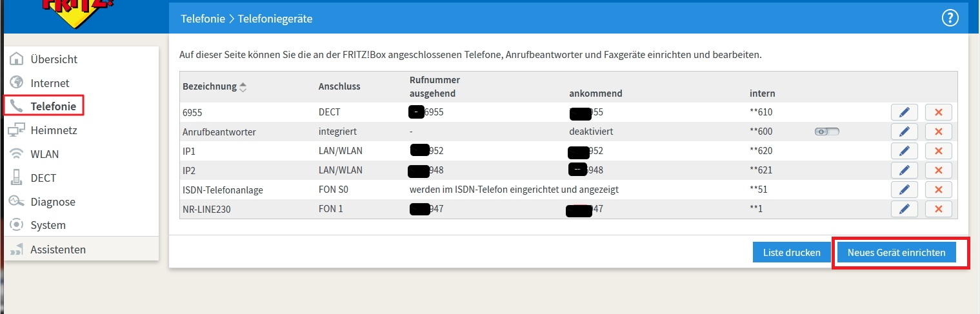Click the Liste drucken button

point(792,253)
